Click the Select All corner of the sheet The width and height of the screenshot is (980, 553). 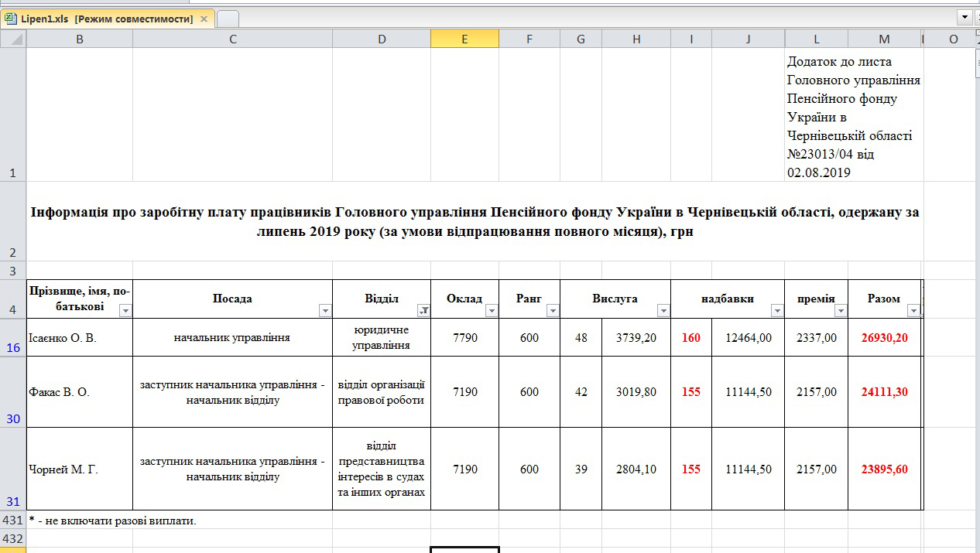[x=13, y=39]
